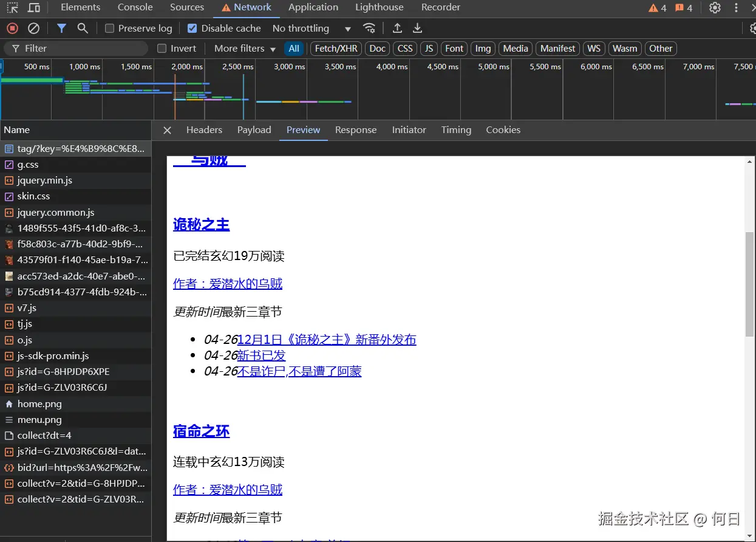The image size is (756, 542).
Task: Switch to the Console tab
Action: tap(135, 8)
